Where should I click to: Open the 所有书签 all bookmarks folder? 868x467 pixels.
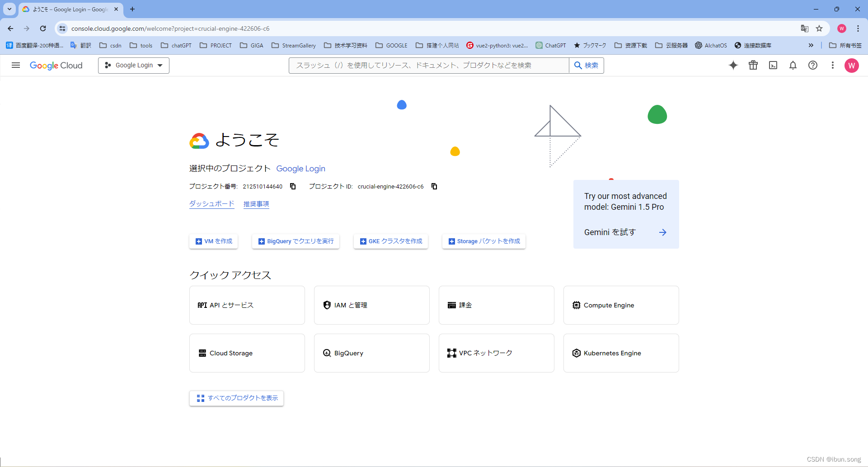pos(845,45)
